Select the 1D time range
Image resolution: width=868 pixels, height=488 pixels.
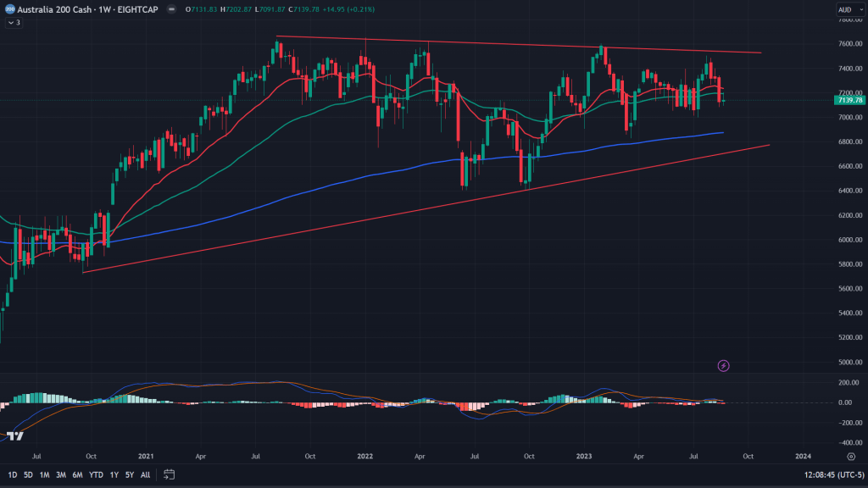pos(12,474)
